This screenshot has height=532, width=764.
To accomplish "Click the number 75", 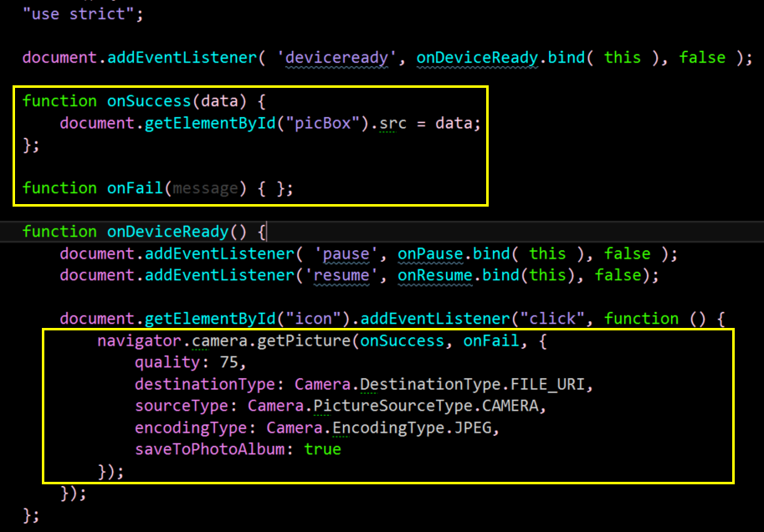I will [229, 362].
